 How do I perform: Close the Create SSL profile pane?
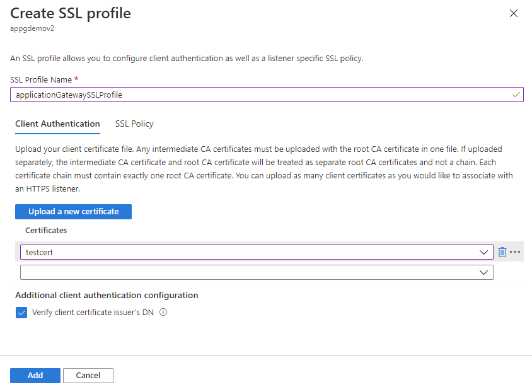(x=514, y=13)
